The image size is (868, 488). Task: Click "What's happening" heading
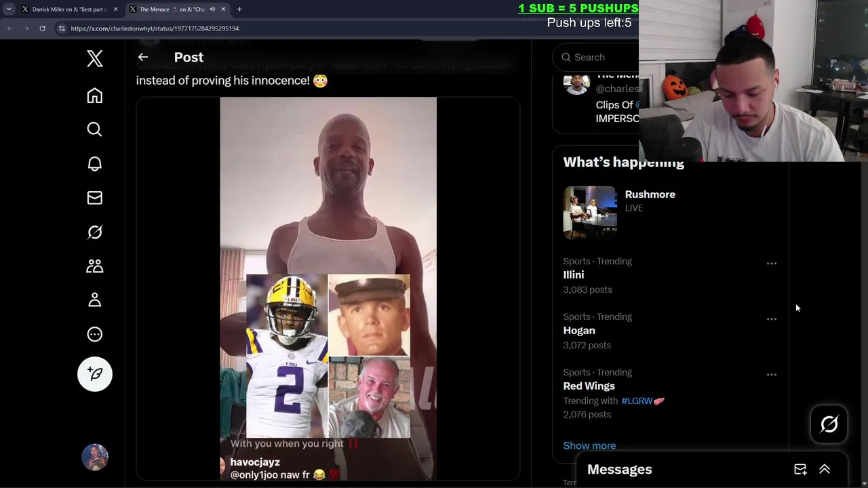pyautogui.click(x=624, y=163)
